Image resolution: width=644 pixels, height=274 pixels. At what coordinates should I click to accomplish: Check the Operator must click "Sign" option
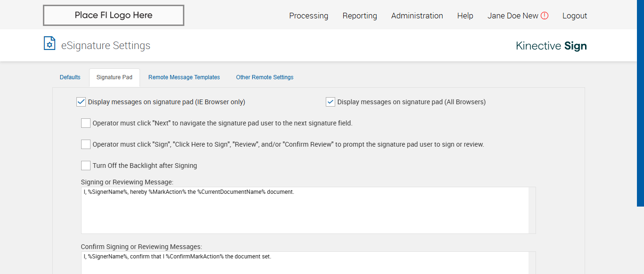86,144
